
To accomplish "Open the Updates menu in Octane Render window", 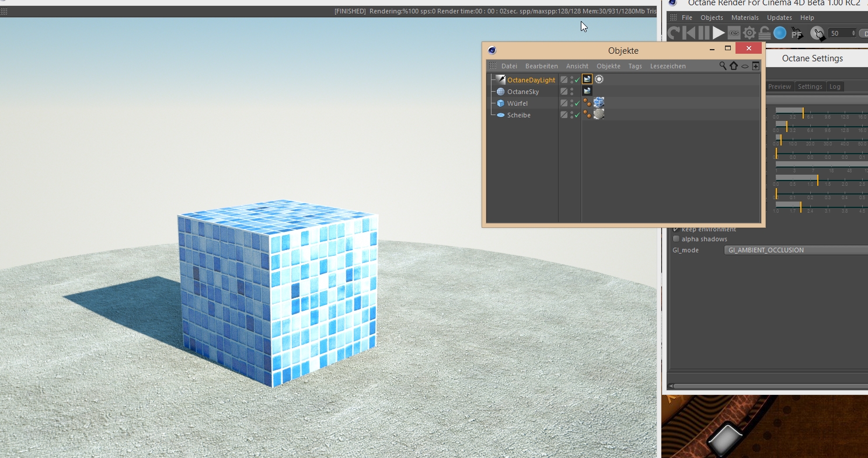I will 779,18.
